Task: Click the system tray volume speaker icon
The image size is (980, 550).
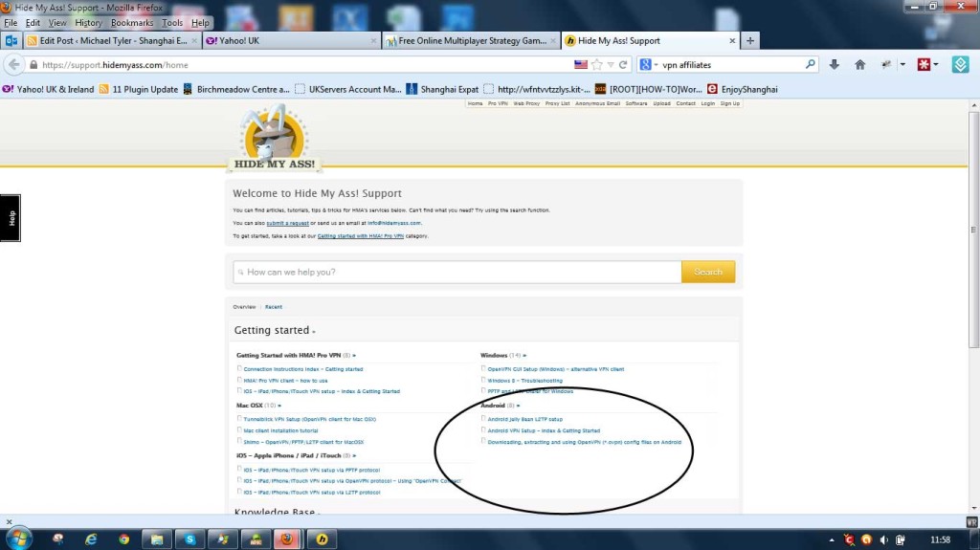Action: coord(882,539)
